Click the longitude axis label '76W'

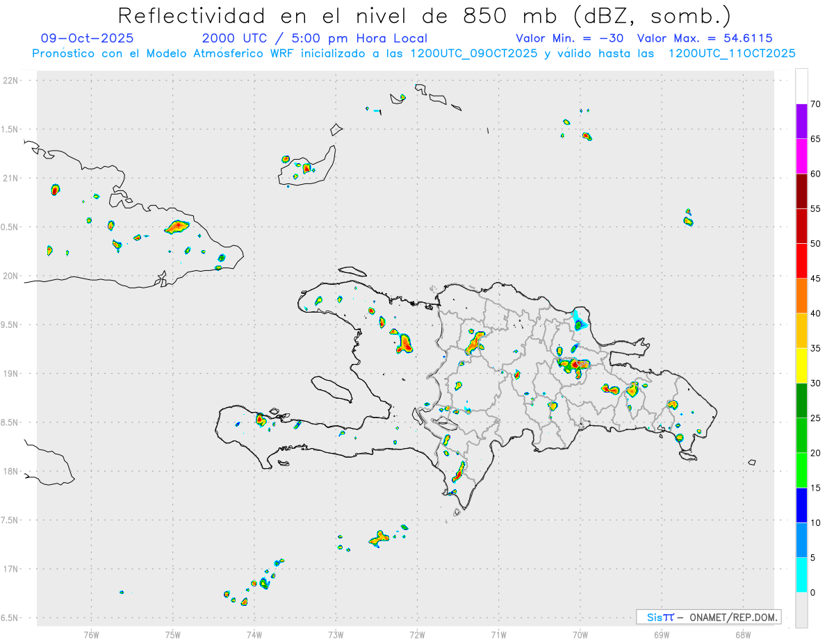(91, 634)
